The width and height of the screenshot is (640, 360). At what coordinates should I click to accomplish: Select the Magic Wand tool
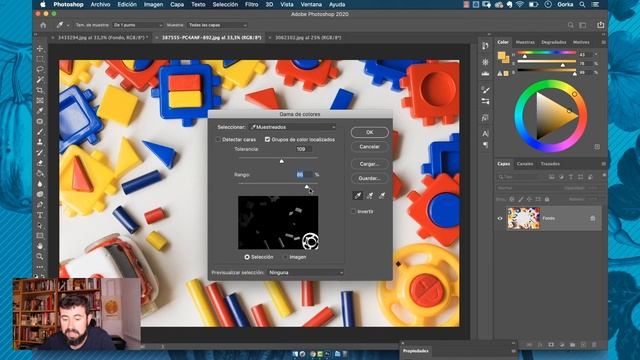click(40, 80)
